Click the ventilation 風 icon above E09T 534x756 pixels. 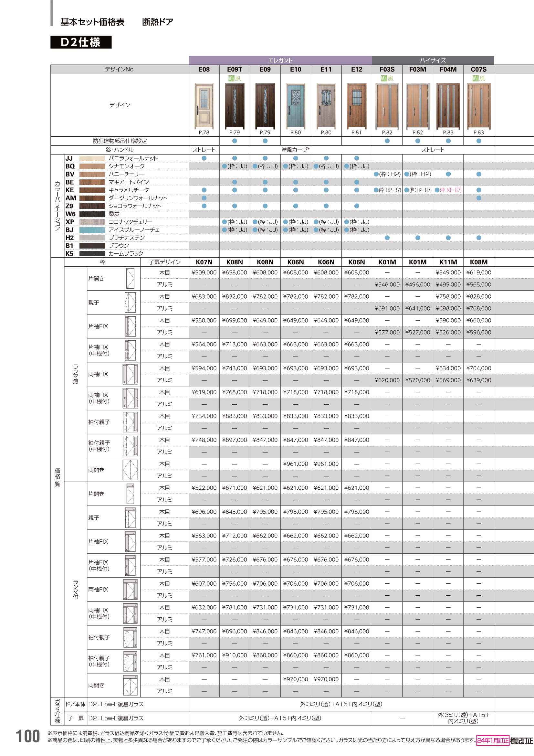(x=235, y=78)
